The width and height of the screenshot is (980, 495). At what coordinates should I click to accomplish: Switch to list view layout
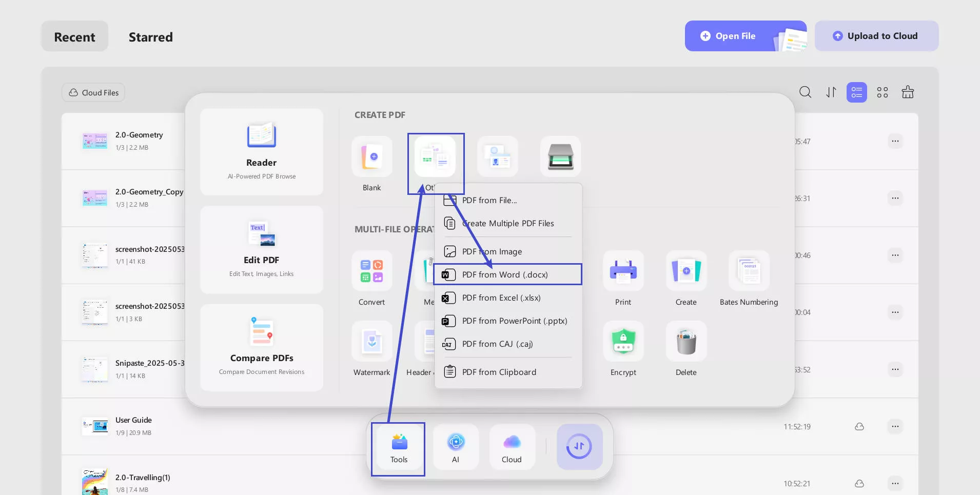(x=857, y=92)
